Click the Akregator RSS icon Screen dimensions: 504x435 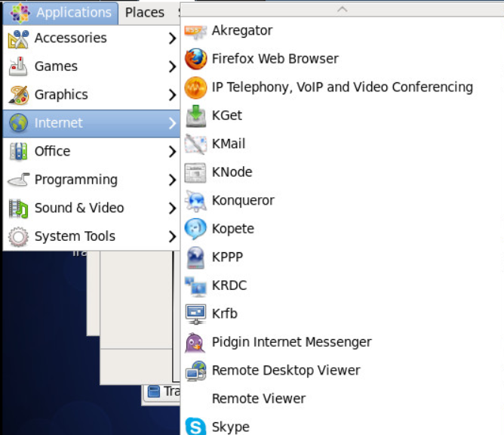[x=195, y=31]
